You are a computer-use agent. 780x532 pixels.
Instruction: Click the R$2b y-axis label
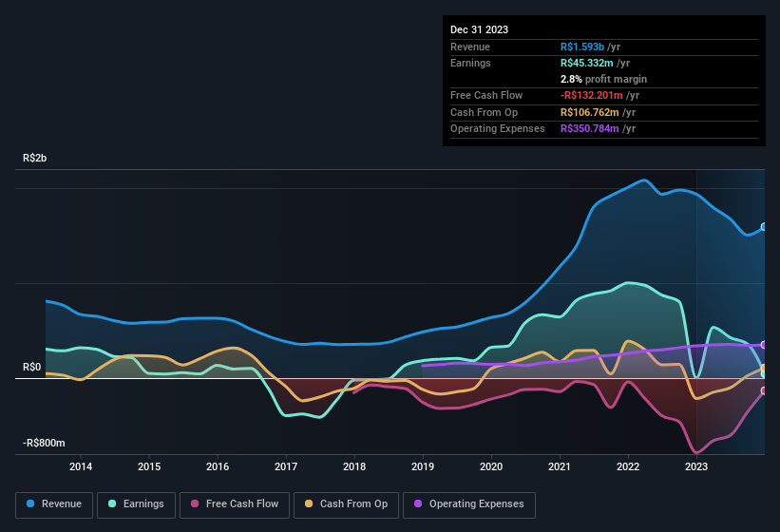(34, 158)
